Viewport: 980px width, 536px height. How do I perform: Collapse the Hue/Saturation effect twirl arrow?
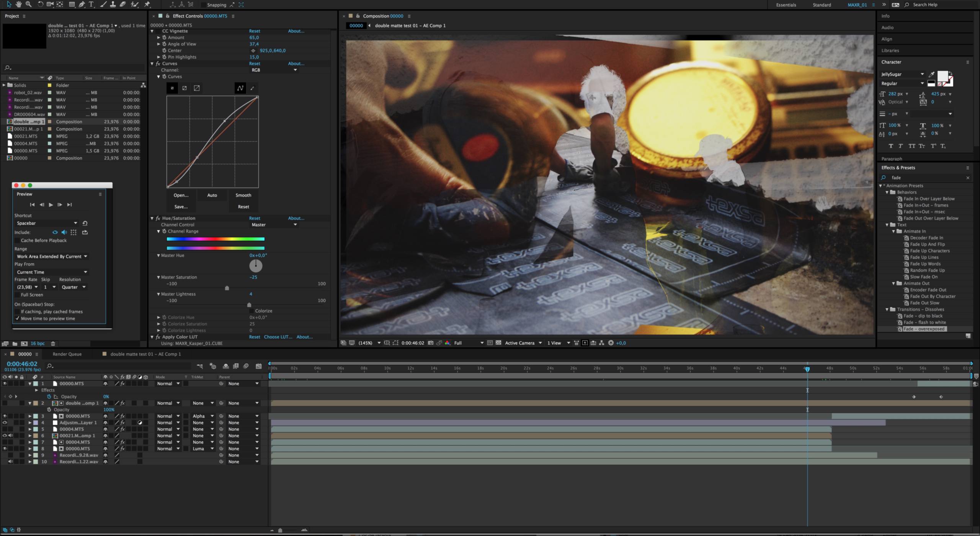[x=152, y=218]
